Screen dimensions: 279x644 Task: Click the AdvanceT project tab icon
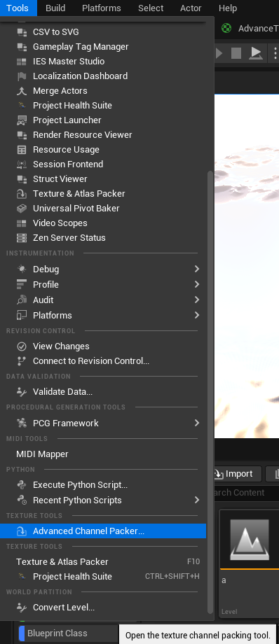tap(226, 28)
